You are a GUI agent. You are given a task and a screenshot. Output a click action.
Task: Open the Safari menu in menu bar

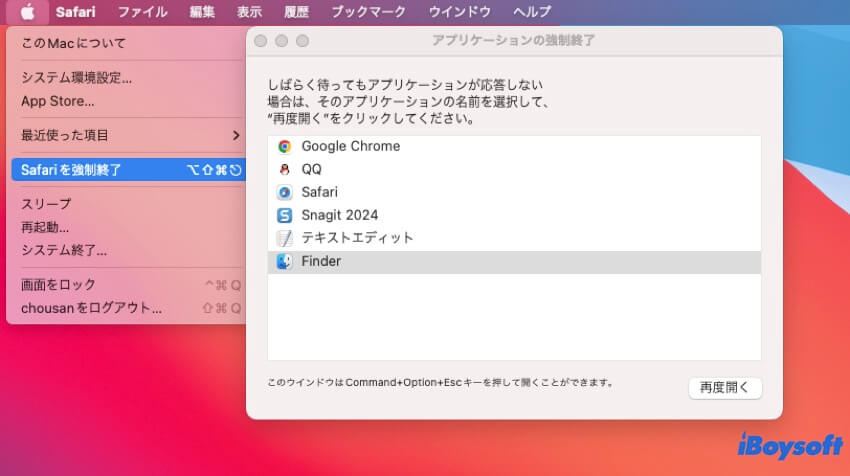(75, 11)
